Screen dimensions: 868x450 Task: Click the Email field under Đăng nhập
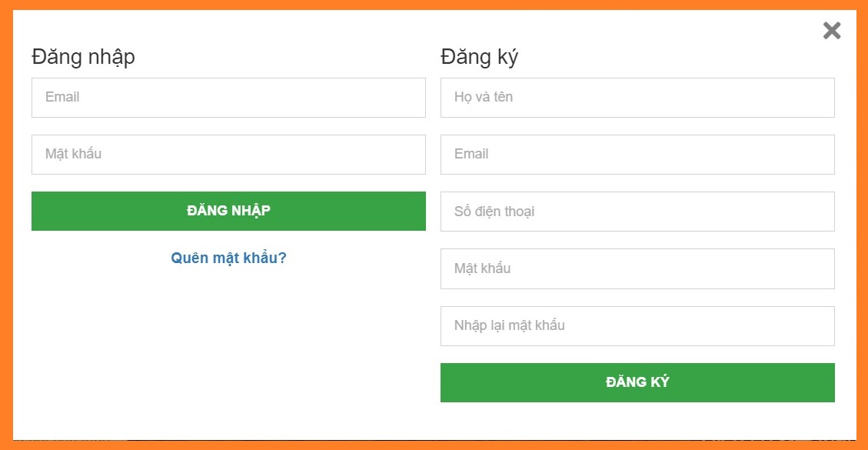[x=228, y=98]
